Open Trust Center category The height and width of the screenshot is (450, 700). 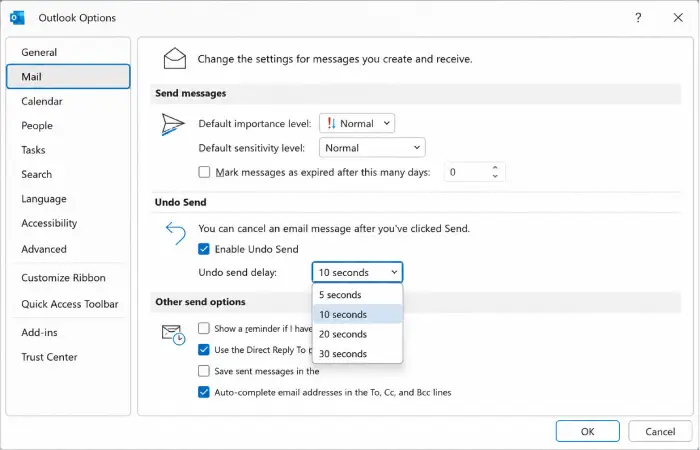(x=68, y=357)
